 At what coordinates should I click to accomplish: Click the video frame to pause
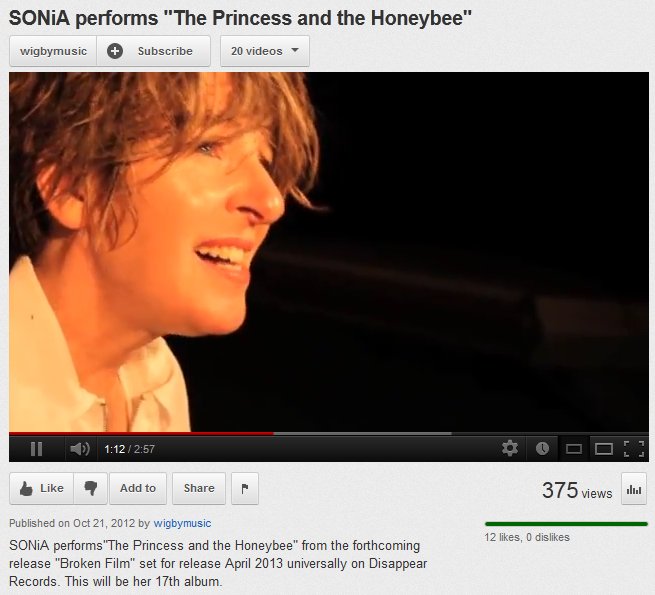coord(329,252)
